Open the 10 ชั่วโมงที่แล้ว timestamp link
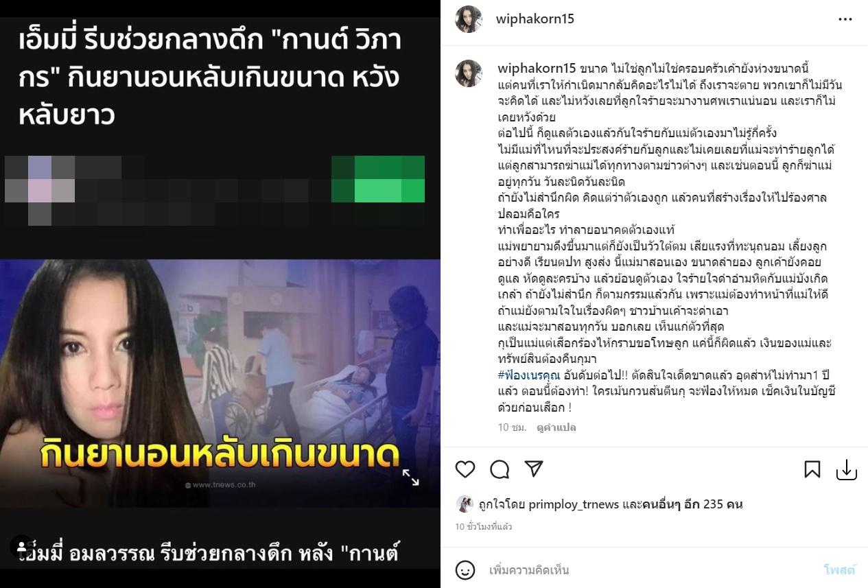Screen dimensions: 868x588 click(483, 527)
